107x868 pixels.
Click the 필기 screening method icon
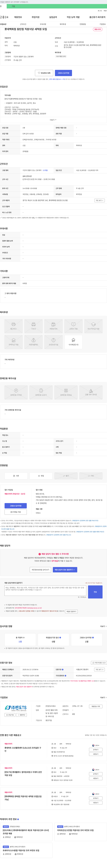click(66, 476)
